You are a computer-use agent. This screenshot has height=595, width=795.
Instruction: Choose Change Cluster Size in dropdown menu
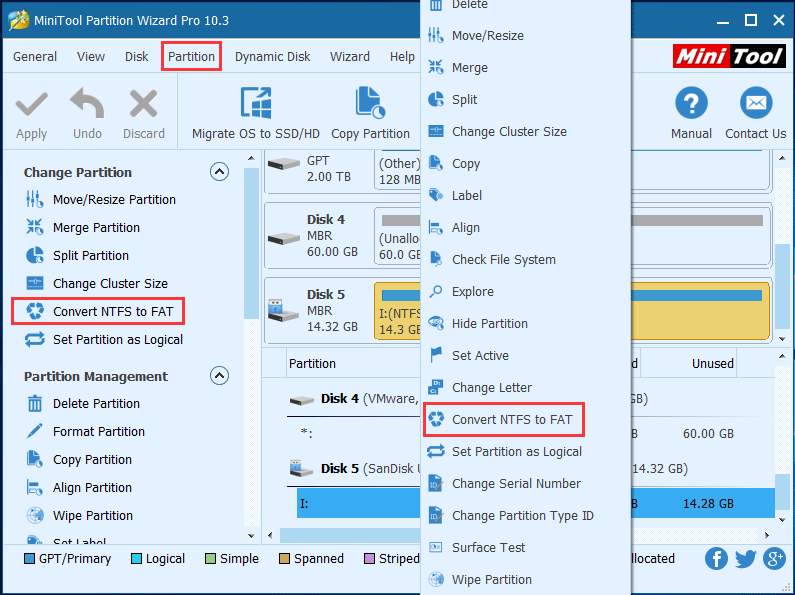(526, 132)
